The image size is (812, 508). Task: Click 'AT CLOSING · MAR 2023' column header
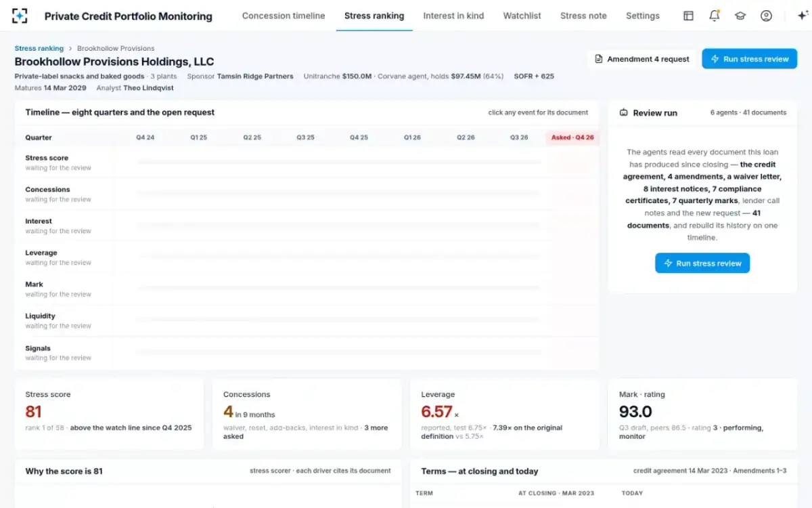(x=556, y=493)
